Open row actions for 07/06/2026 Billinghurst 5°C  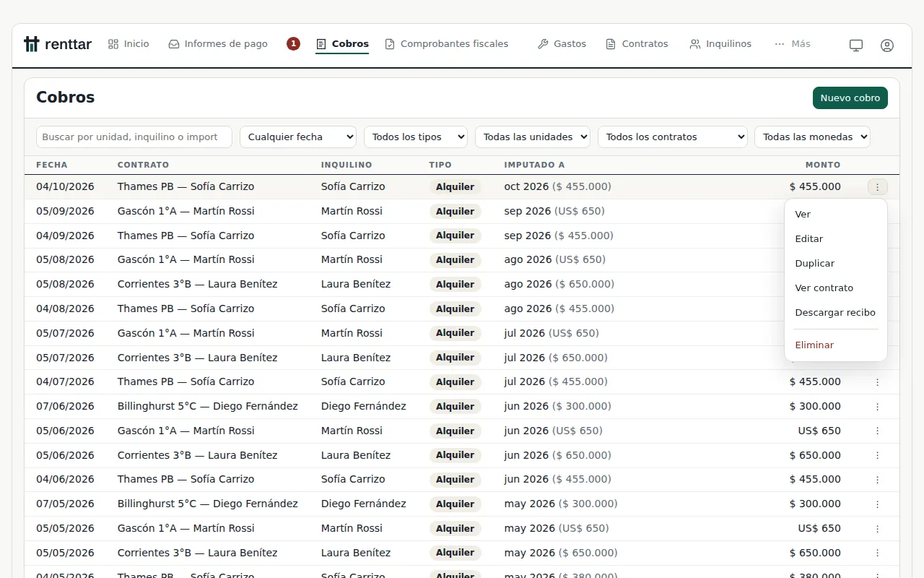click(878, 407)
